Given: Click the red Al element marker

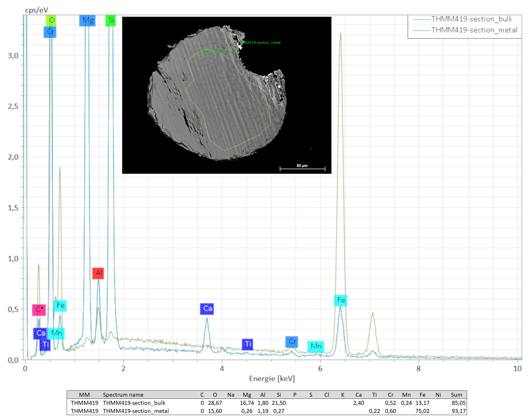Looking at the screenshot, I should [x=98, y=273].
